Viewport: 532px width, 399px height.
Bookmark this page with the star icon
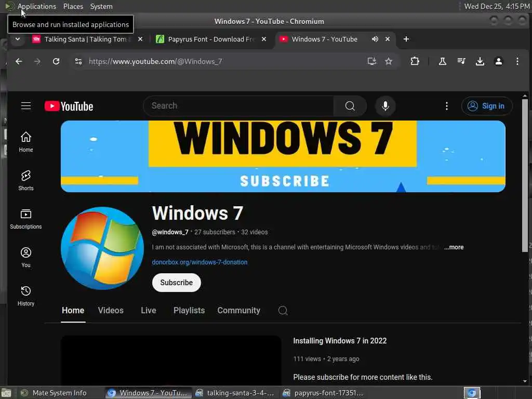[389, 61]
